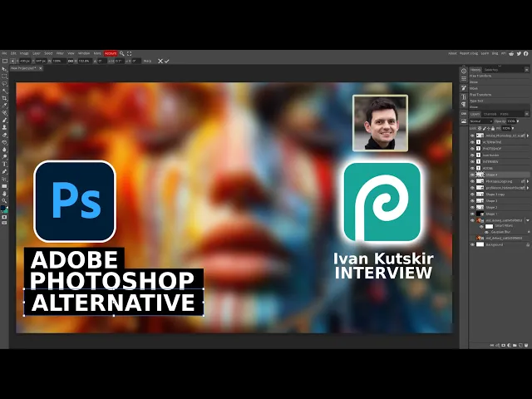This screenshot has height=399, width=532.
Task: Select the Crop tool
Action: [4, 98]
